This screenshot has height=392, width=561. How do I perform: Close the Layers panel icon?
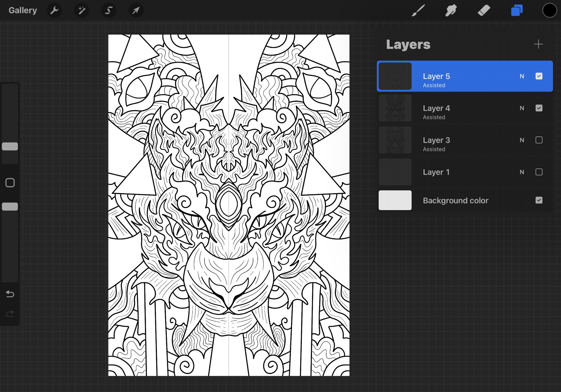click(x=517, y=10)
